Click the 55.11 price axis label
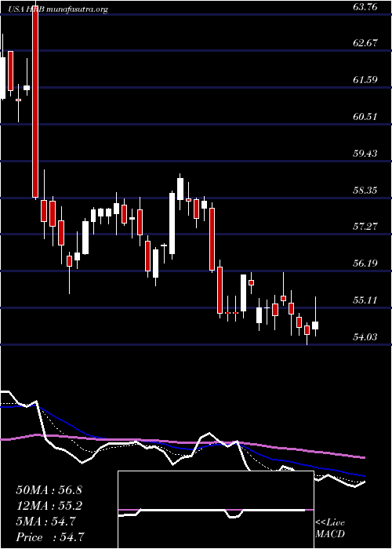The width and height of the screenshot is (392, 549). coord(365,300)
